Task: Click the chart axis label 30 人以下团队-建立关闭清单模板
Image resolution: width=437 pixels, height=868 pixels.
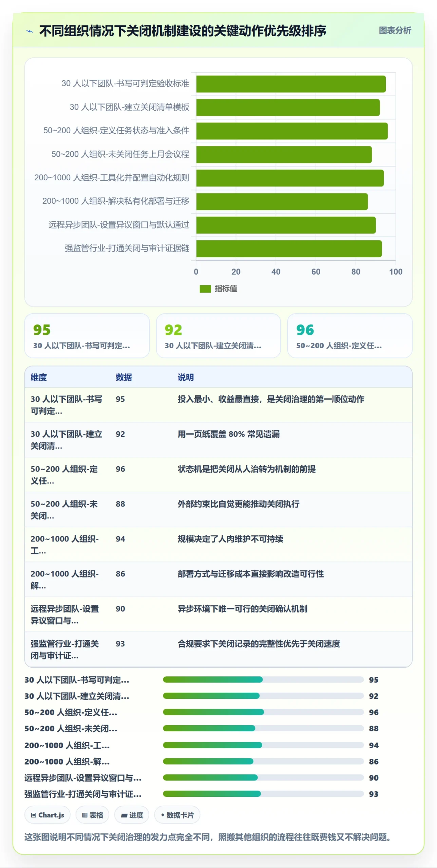Action: pyautogui.click(x=129, y=107)
